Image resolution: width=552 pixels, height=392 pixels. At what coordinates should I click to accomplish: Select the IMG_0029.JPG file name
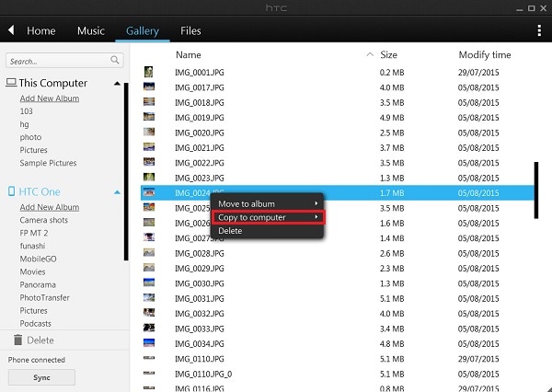(200, 269)
